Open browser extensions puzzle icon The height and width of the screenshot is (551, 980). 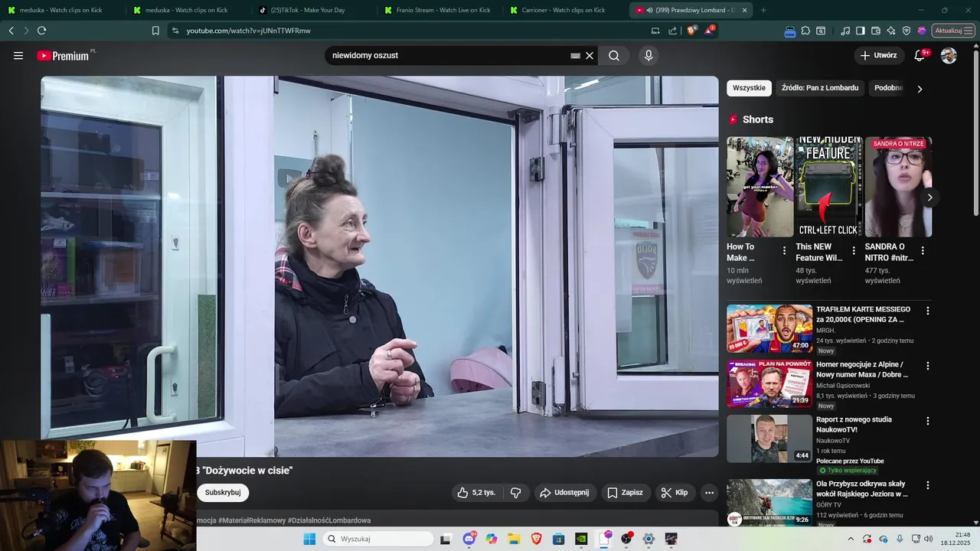805,31
